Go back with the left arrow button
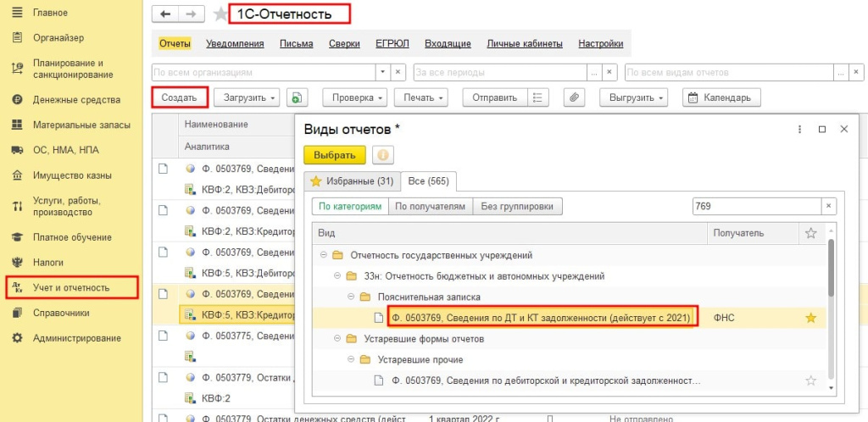Screen dimensions: 868x422 [x=165, y=14]
